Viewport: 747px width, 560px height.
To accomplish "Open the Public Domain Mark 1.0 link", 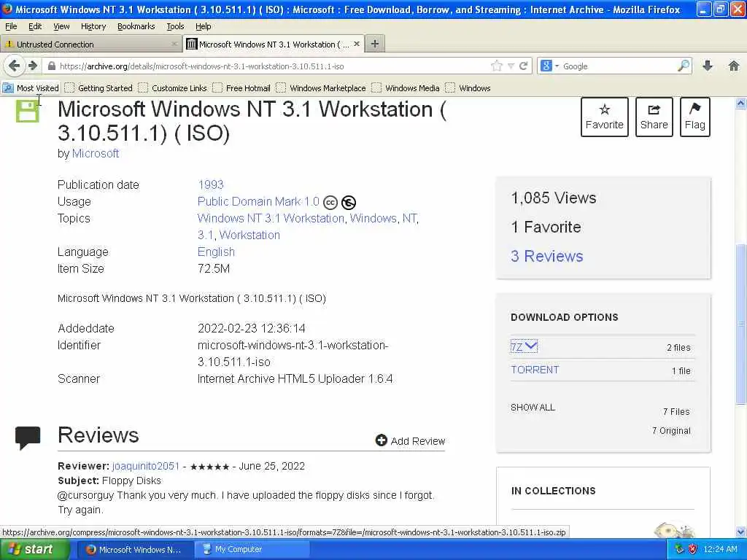I will [258, 201].
